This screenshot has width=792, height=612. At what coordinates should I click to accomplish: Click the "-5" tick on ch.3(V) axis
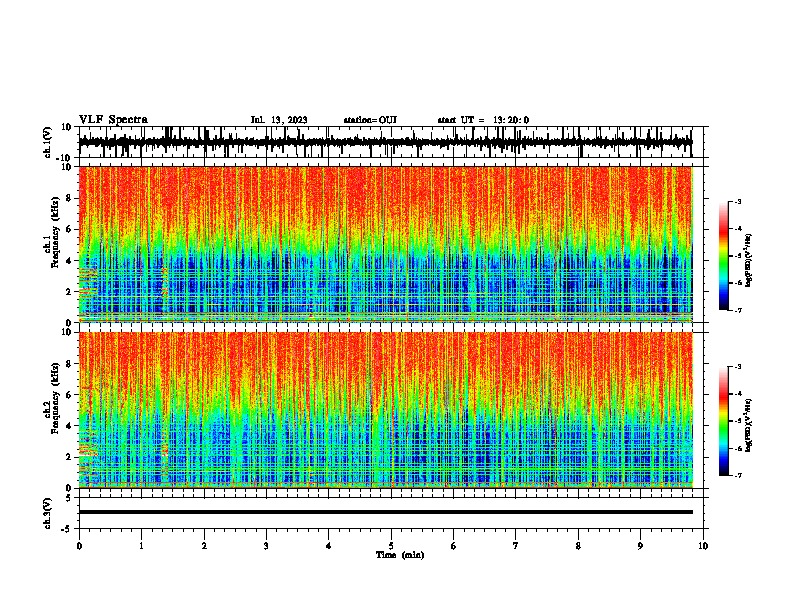(x=68, y=529)
